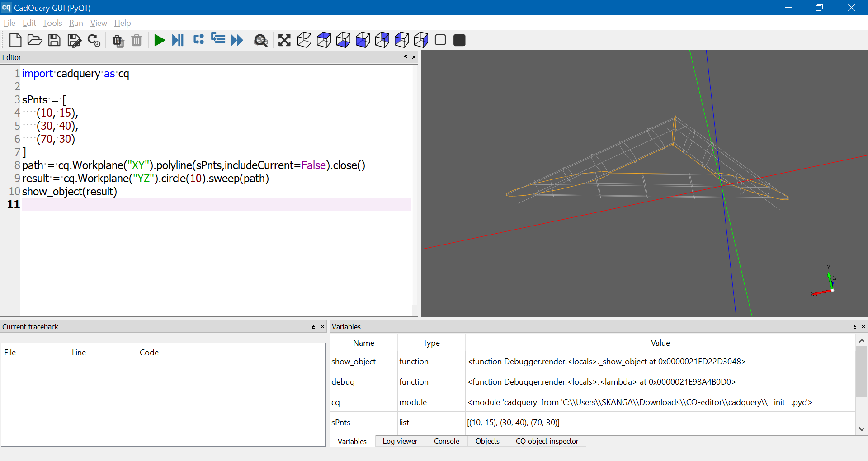Image resolution: width=868 pixels, height=461 pixels.
Task: Fit the model to the viewport
Action: [x=284, y=40]
